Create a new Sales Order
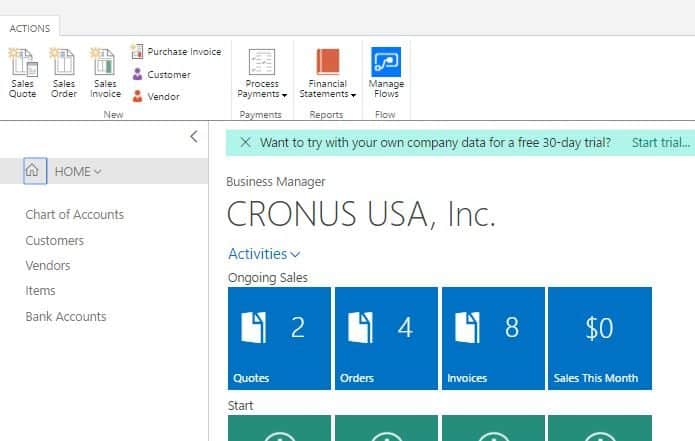Screen dimensions: 695x441 (64, 73)
